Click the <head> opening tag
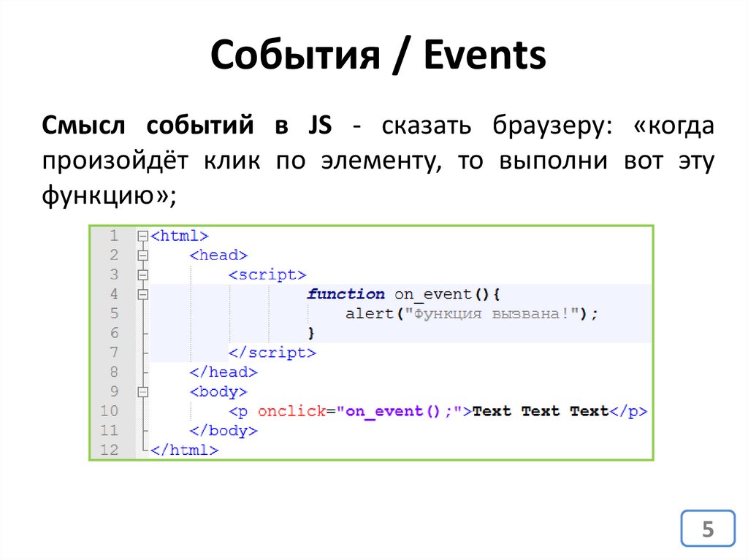Viewport: 748px width, 560px height. [218, 256]
